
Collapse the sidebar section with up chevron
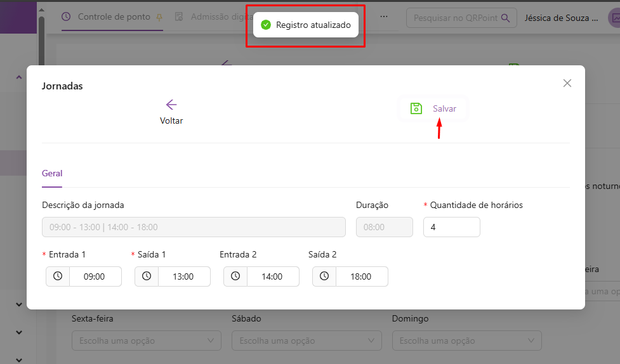(18, 77)
